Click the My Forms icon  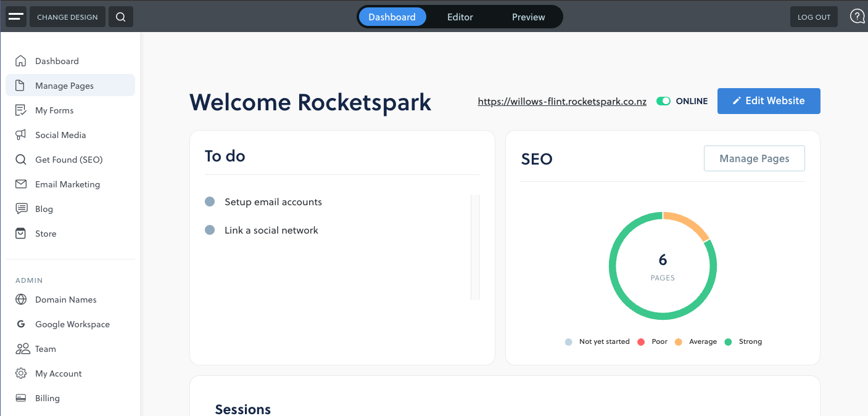(21, 110)
